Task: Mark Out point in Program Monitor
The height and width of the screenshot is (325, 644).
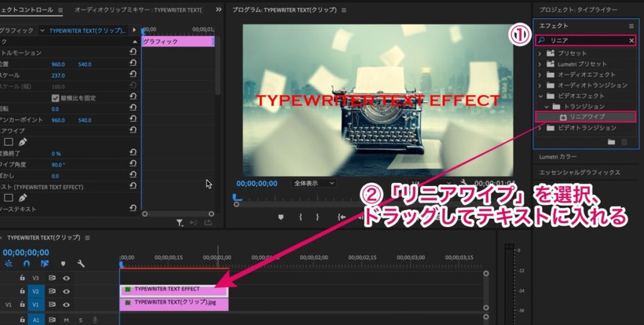Action: 318,217
